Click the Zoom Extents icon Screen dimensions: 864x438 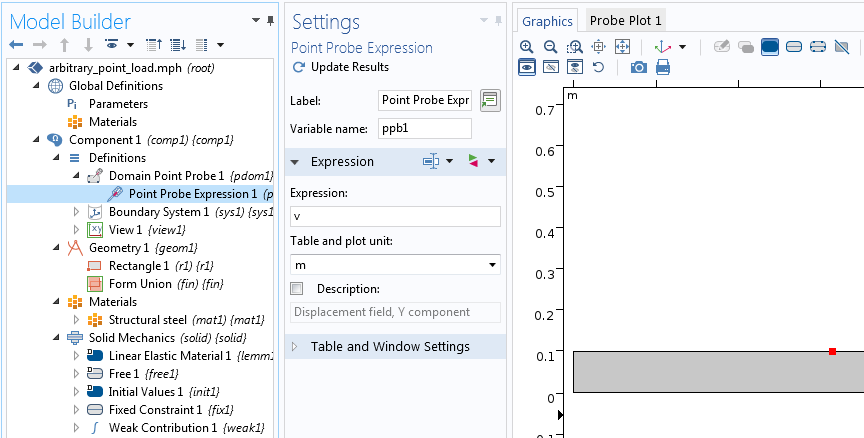(x=622, y=46)
